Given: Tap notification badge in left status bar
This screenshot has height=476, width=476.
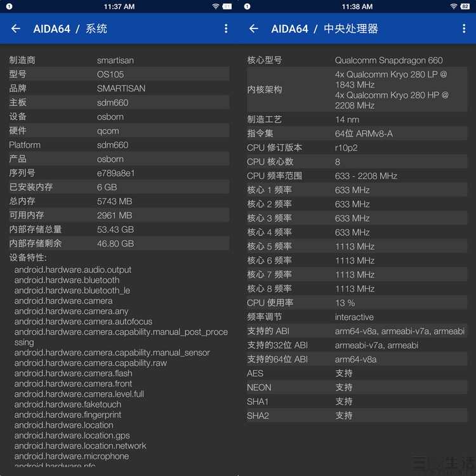Looking at the screenshot, I should coord(9,6).
